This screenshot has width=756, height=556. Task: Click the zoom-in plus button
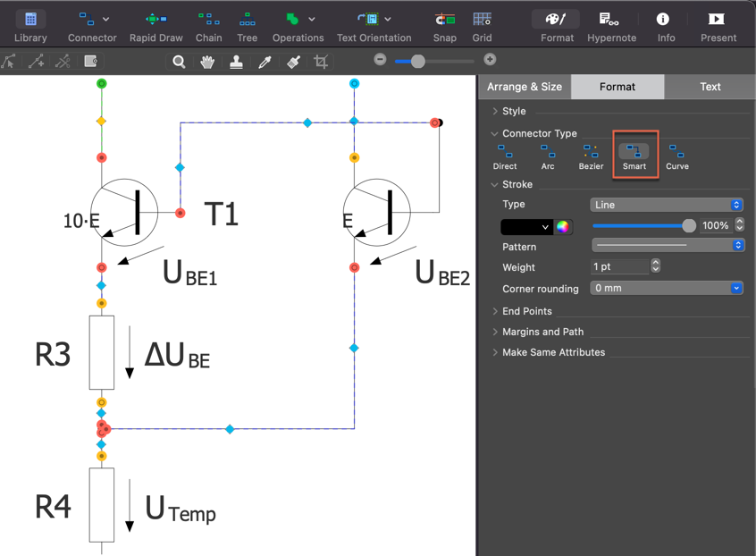pyautogui.click(x=490, y=59)
